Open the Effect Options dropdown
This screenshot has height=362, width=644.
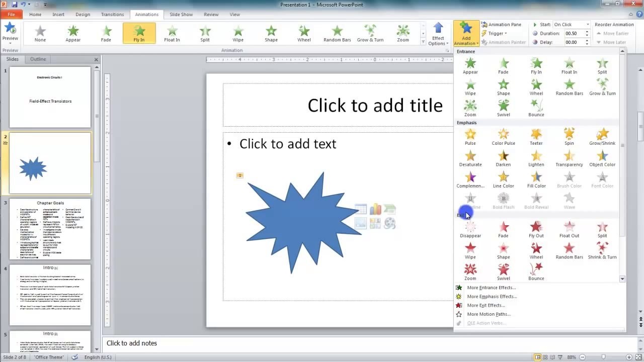(x=438, y=34)
